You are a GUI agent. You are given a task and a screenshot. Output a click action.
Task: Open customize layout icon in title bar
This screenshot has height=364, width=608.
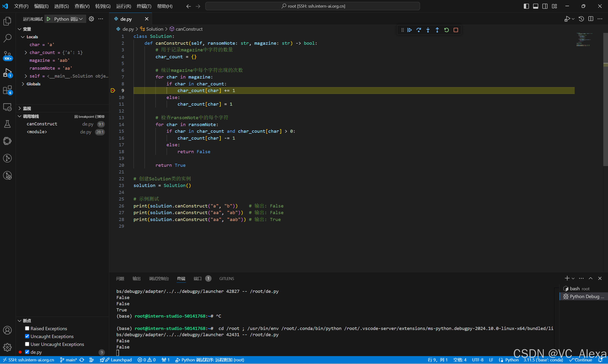pos(554,6)
